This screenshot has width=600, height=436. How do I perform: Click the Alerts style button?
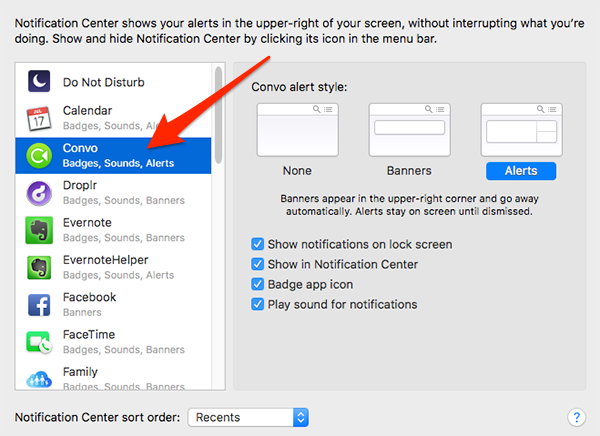[520, 171]
